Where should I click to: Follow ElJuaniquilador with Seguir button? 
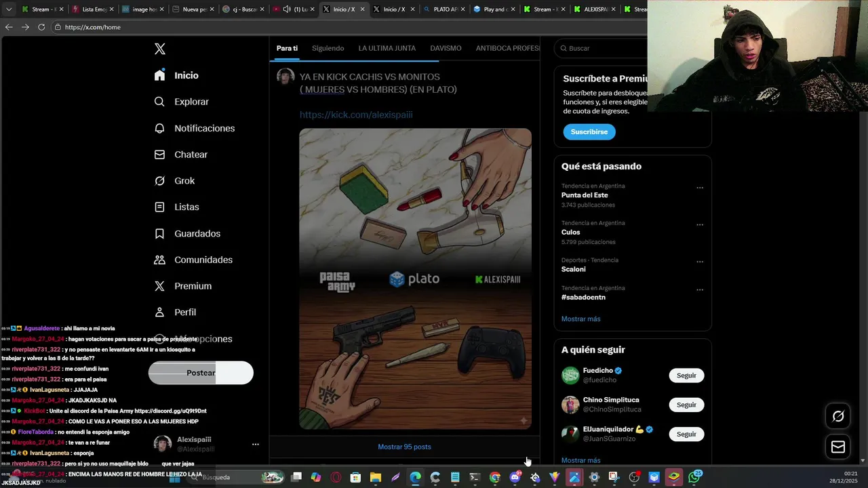coord(686,434)
